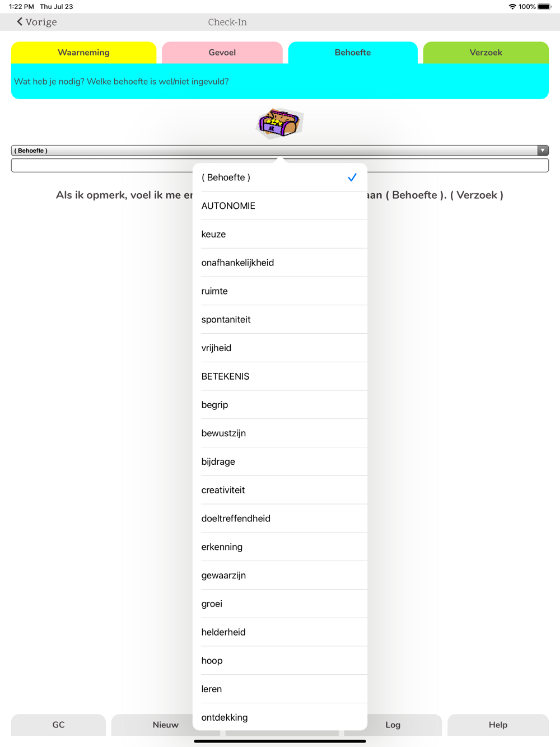This screenshot has width=560, height=747.
Task: Tap the Wi-Fi status icon
Action: coord(512,7)
